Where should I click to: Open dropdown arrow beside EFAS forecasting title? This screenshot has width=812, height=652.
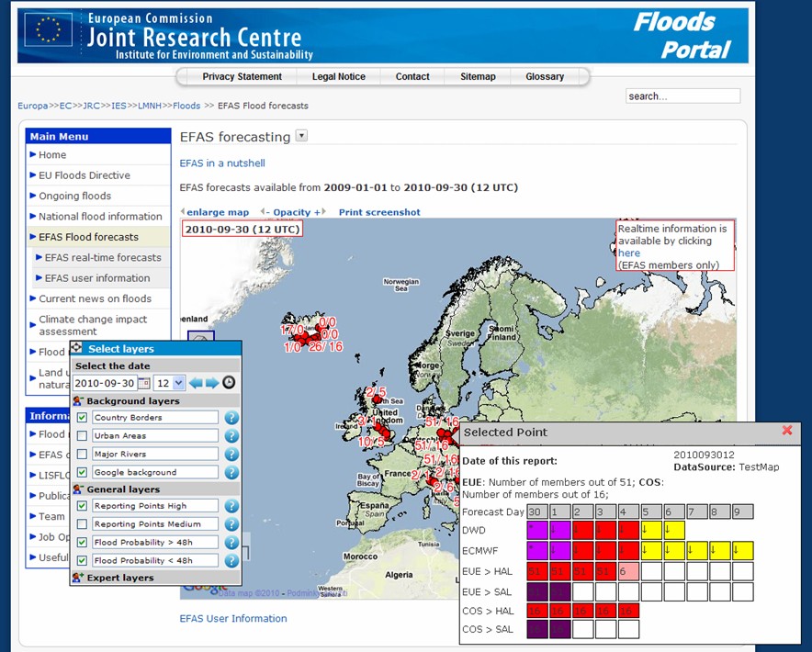tap(301, 136)
